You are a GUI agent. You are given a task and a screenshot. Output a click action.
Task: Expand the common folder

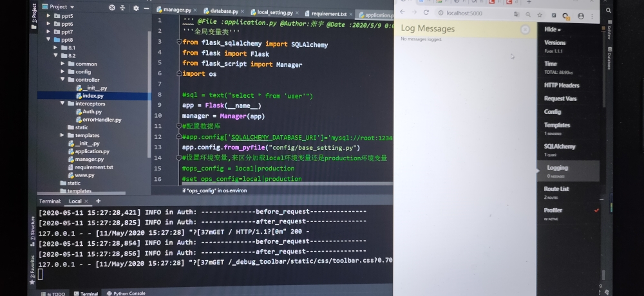tap(62, 64)
